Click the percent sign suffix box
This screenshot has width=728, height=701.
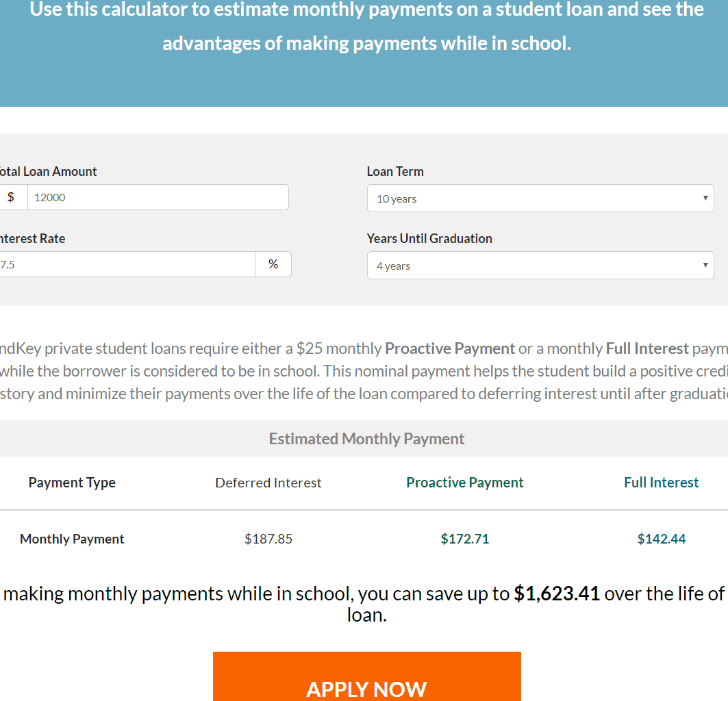click(274, 264)
